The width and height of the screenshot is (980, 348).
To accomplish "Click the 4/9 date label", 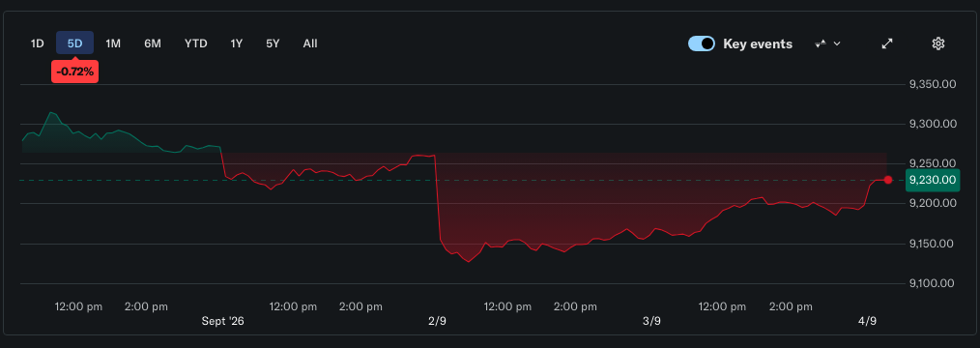I will (867, 321).
